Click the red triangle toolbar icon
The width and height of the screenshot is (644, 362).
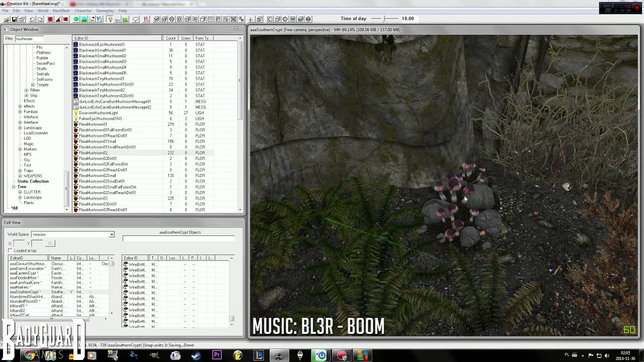click(x=58, y=19)
